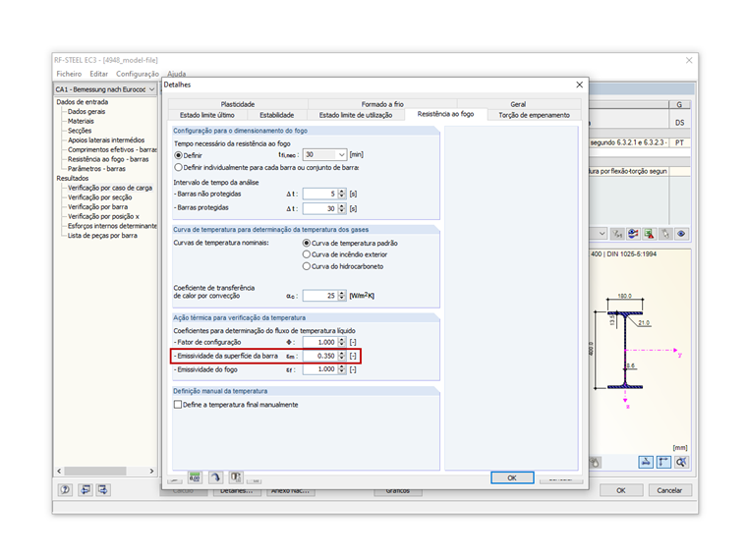This screenshot has height=560, width=747.
Task: Select Secções in navigator tree
Action: [x=79, y=131]
